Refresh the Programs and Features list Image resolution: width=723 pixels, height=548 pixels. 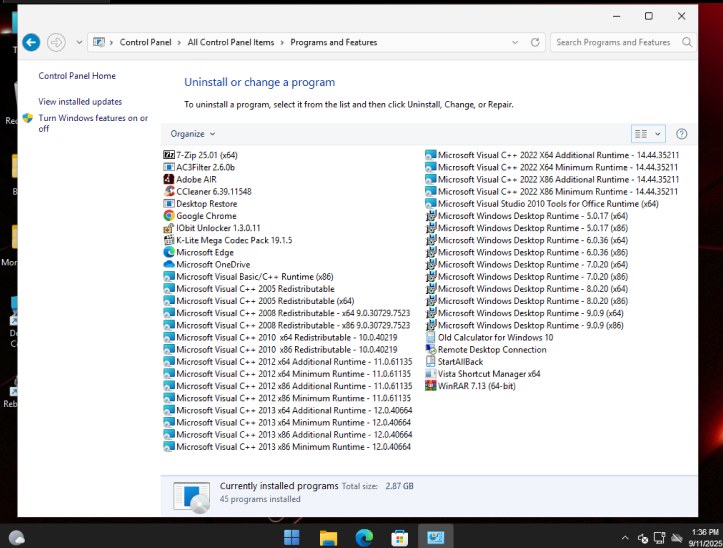coord(535,42)
